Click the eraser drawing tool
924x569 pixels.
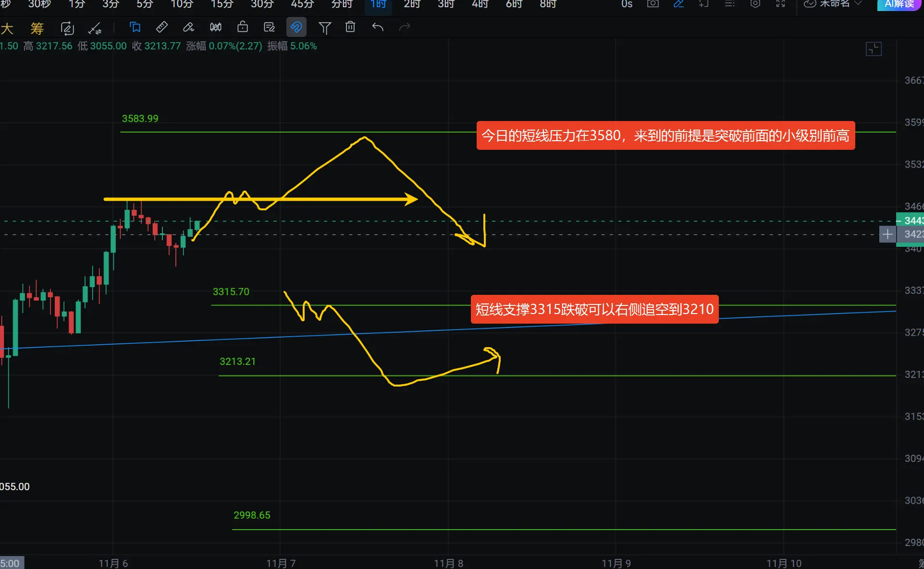188,27
